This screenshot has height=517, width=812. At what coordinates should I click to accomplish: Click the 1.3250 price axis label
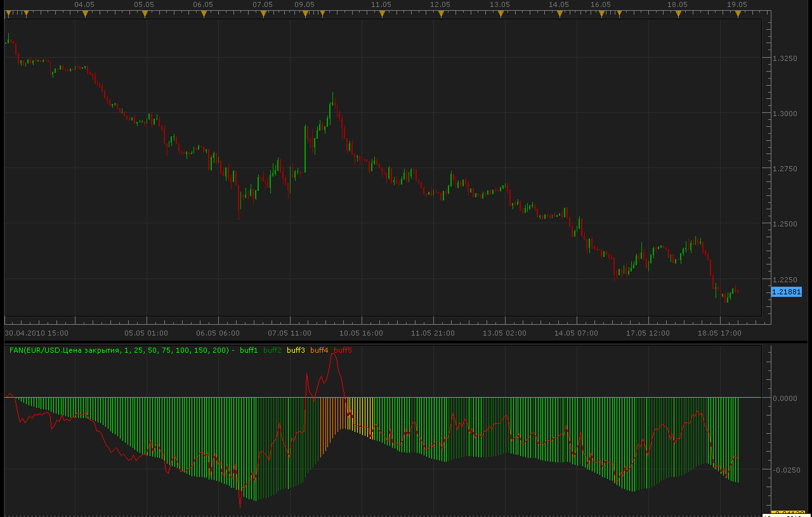pos(785,58)
